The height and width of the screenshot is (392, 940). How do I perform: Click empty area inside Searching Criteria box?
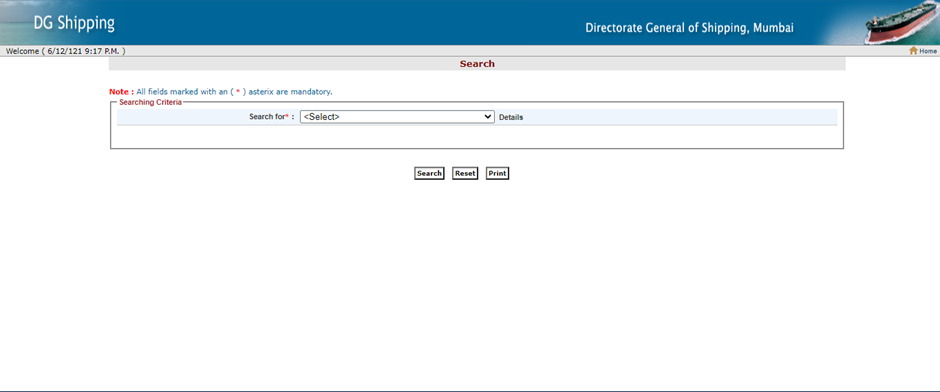coord(477,137)
